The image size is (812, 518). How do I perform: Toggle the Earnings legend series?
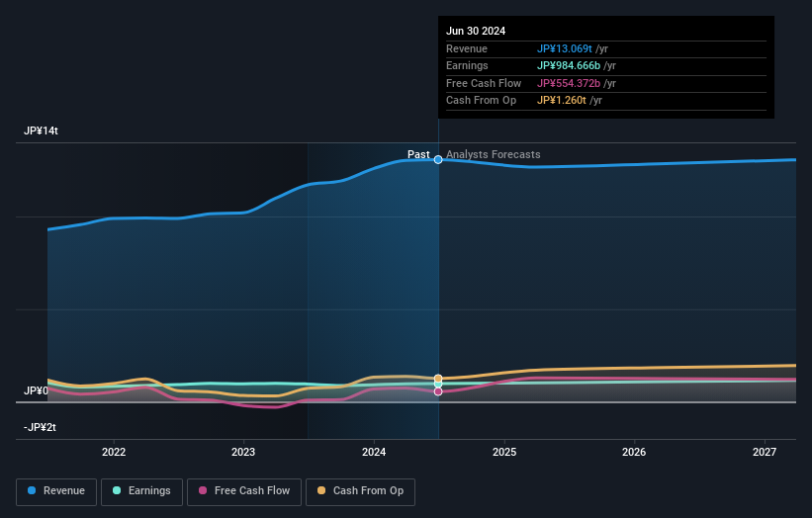coord(141,491)
